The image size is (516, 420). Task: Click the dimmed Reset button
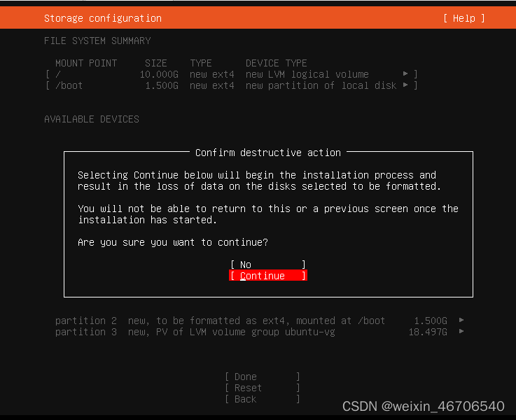263,388
